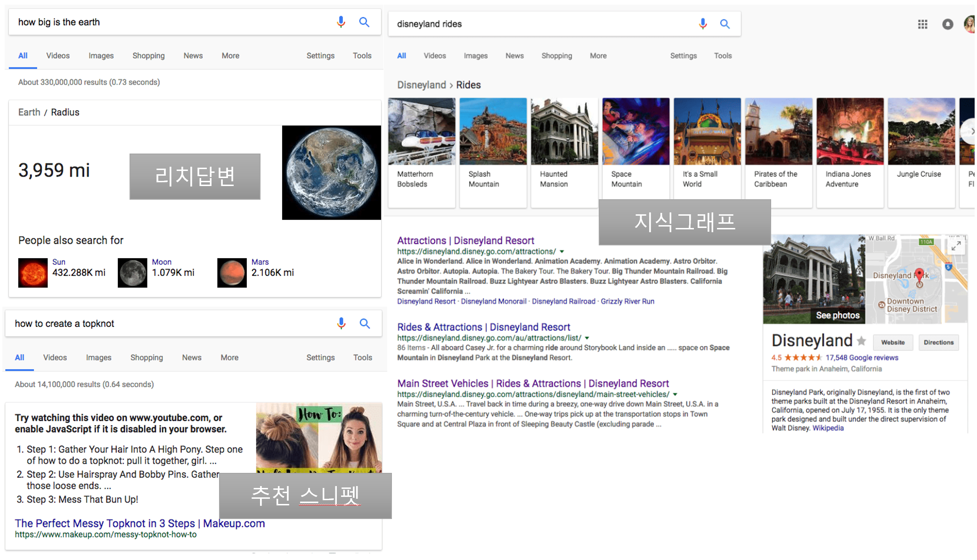The image size is (977, 560).
Task: Expand the Disneyland map fullscreen icon
Action: point(956,245)
